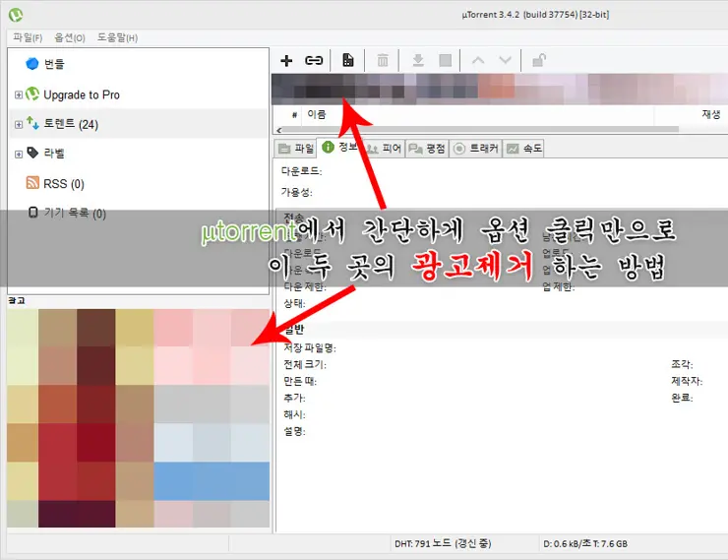Click the Move Up Queue arrow
This screenshot has height=560, width=728.
478,60
